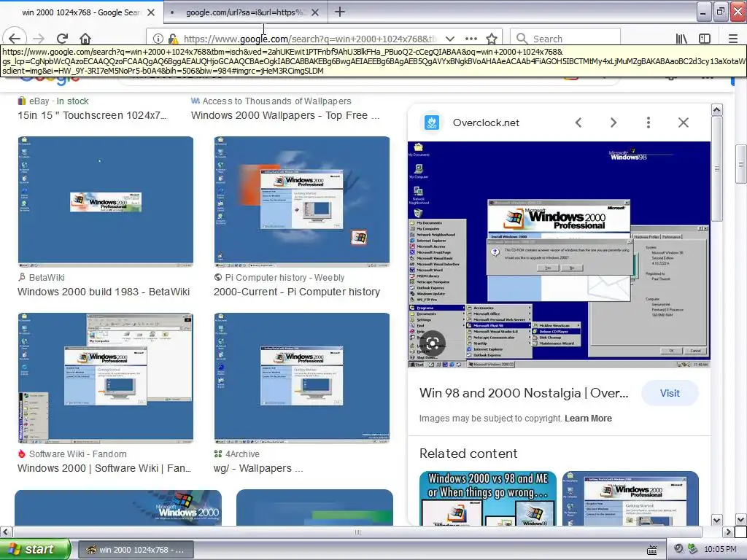Click the browser forward arrow
747x560 pixels.
tap(39, 39)
